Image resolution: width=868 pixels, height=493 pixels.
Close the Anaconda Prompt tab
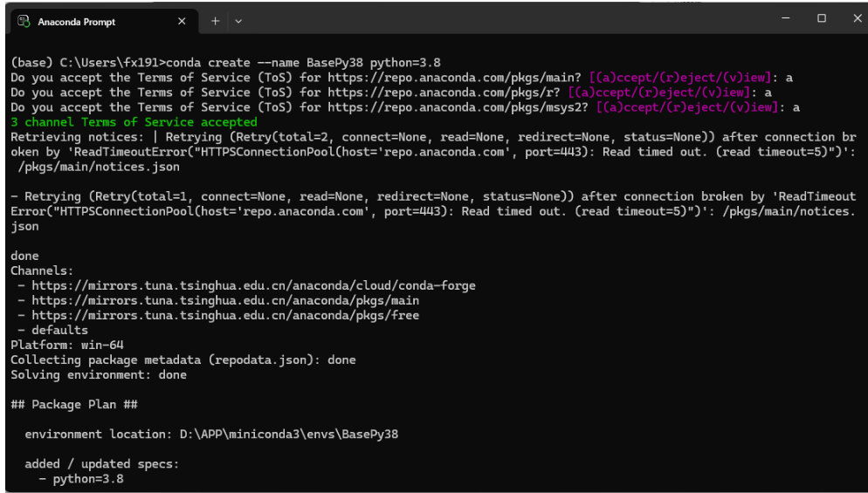[x=182, y=22]
